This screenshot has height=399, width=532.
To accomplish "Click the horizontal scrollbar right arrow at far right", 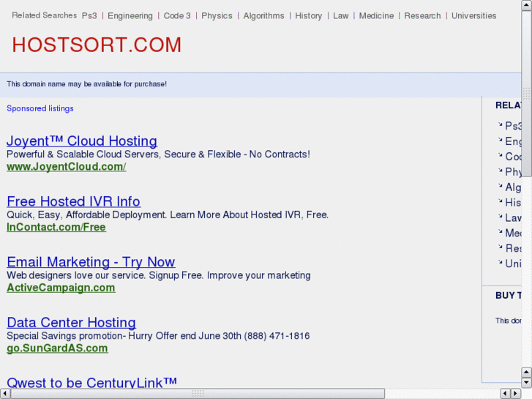I will tap(516, 393).
